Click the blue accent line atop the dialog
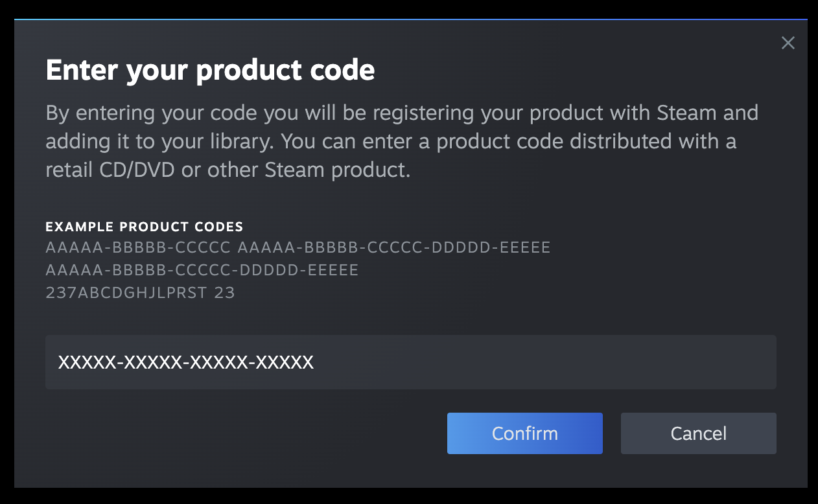Image resolution: width=818 pixels, height=504 pixels. coord(410,19)
